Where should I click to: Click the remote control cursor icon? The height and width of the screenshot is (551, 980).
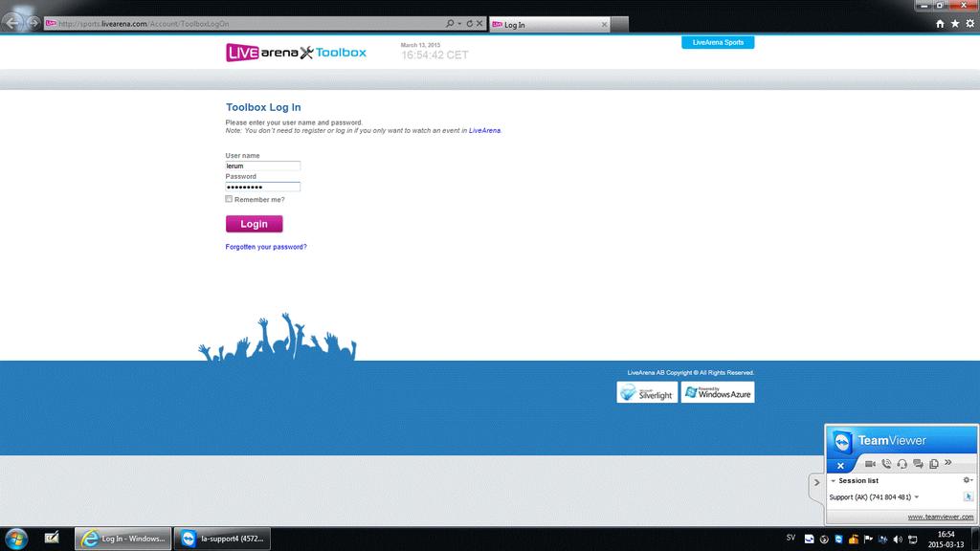969,496
